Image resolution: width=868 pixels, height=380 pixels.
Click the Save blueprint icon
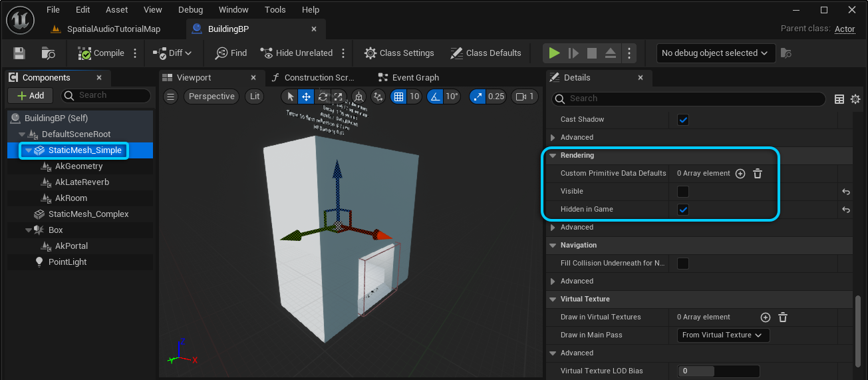(19, 53)
